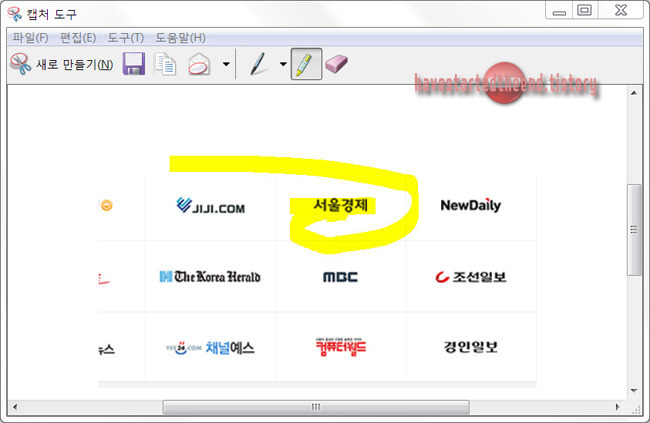Send the snip via the envelope icon
Image resolution: width=650 pixels, height=423 pixels.
pyautogui.click(x=199, y=64)
